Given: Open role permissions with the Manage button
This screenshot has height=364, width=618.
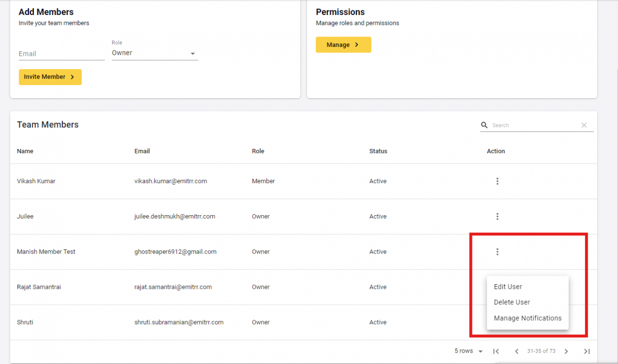Looking at the screenshot, I should 343,44.
